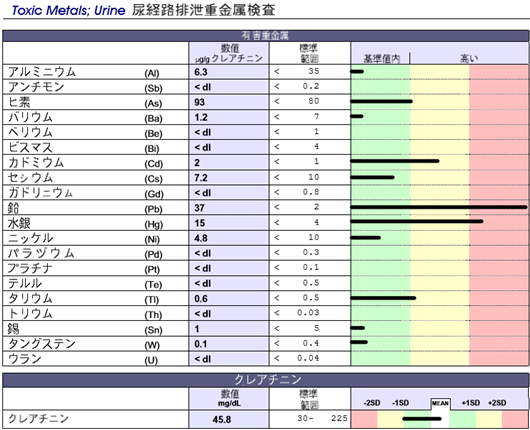Click the 数値 μg/g クレアチニン column header
The height and width of the screenshot is (430, 530).
229,53
